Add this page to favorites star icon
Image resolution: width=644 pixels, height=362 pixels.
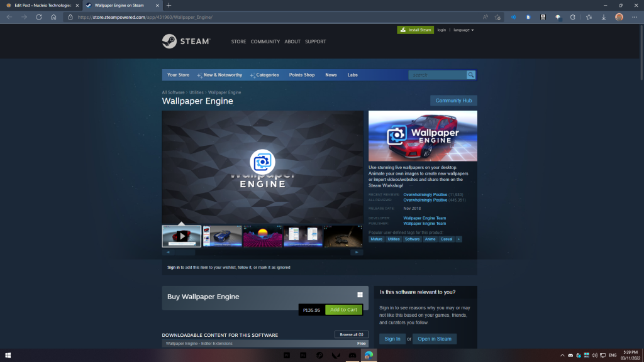click(x=498, y=17)
